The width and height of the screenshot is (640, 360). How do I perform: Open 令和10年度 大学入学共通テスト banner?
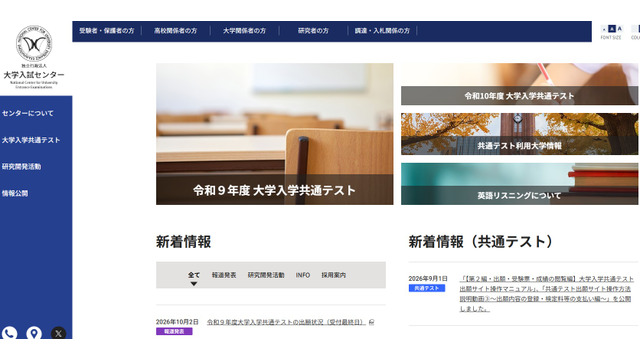coord(519,84)
